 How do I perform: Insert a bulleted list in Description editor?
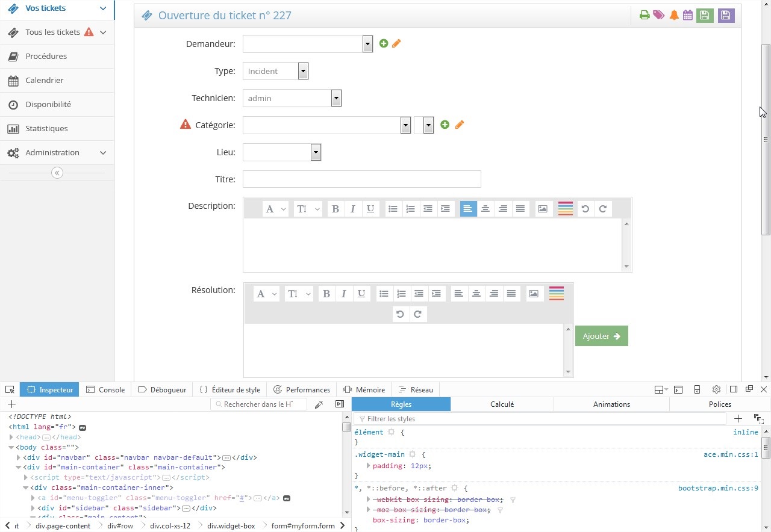tap(393, 209)
